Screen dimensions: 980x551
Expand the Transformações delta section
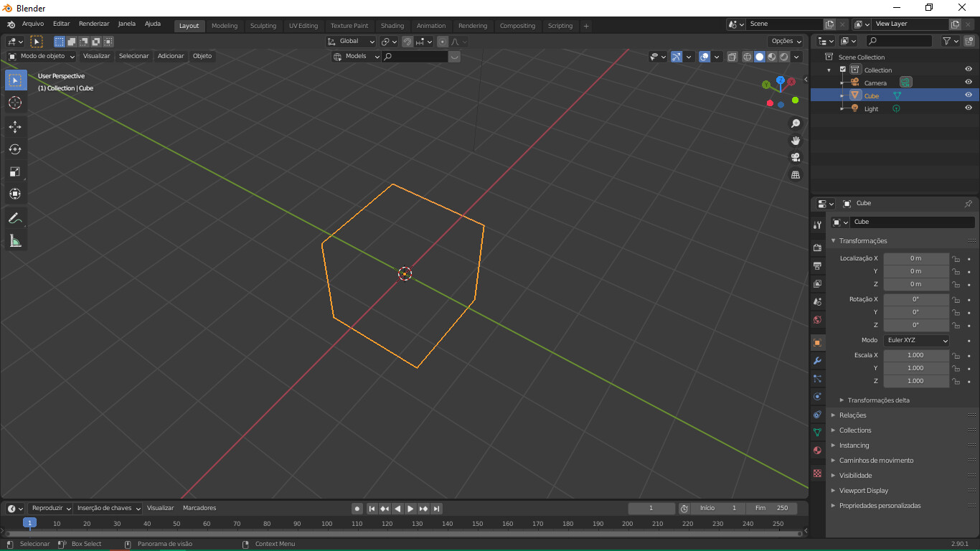click(878, 400)
